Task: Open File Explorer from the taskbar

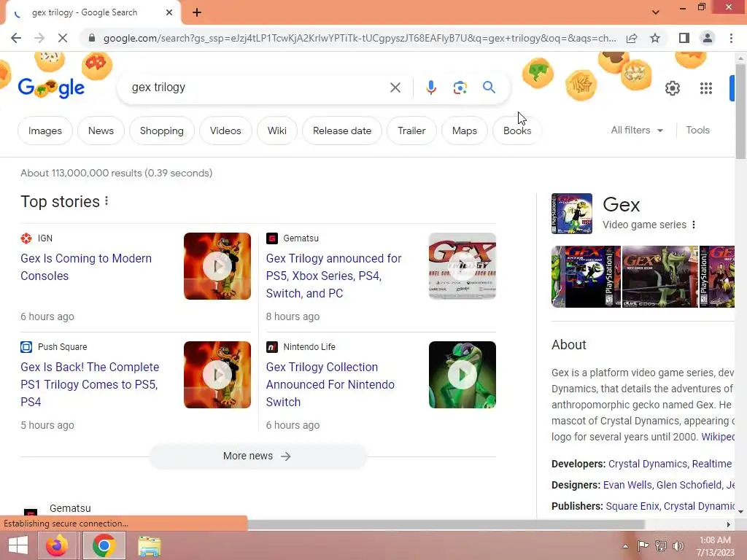Action: [x=149, y=545]
